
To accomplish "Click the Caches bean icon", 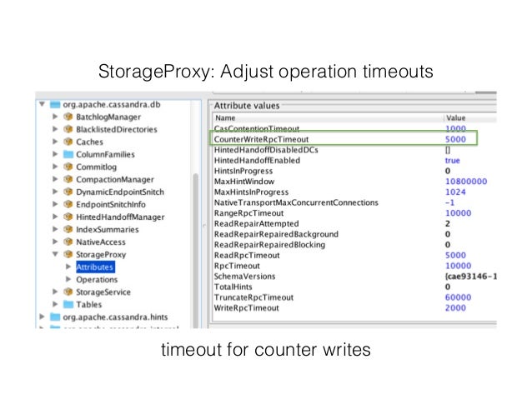I will 68,142.
